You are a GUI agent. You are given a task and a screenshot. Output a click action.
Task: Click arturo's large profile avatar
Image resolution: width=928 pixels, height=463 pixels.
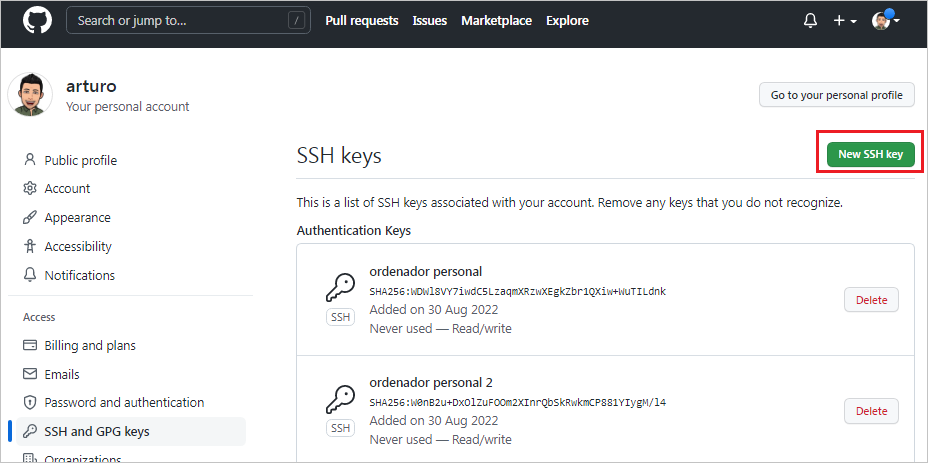pos(30,95)
